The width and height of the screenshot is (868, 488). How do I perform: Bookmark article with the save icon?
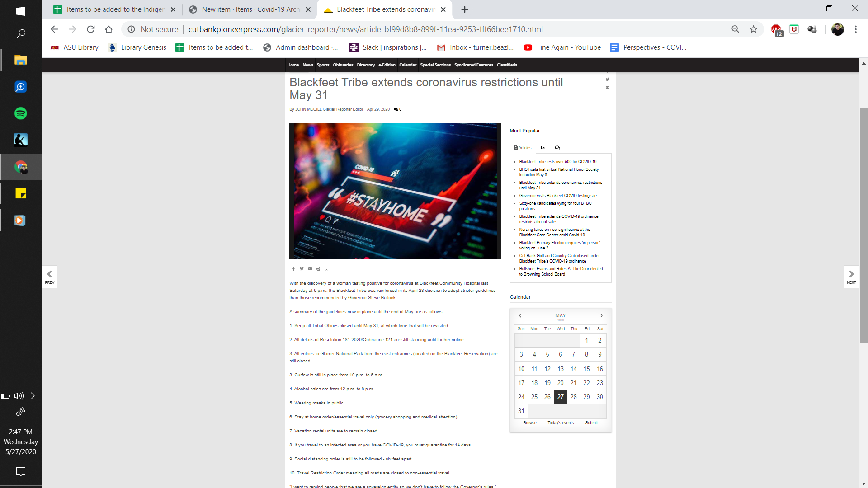click(326, 269)
